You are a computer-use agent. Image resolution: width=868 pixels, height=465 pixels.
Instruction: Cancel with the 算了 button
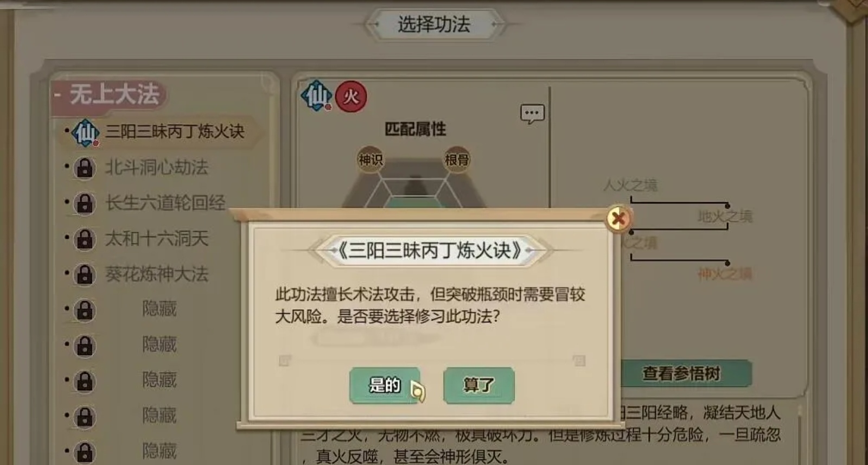click(x=478, y=385)
